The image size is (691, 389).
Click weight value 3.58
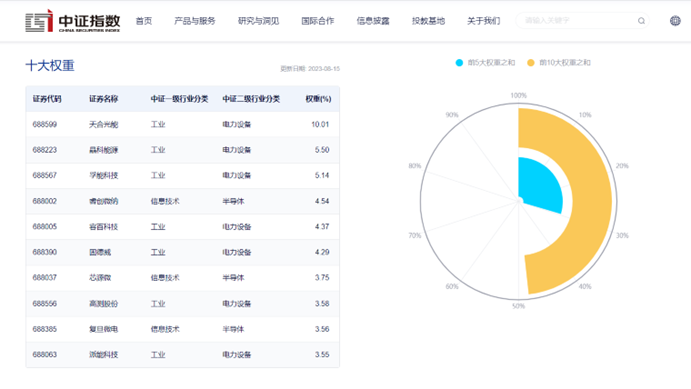[x=322, y=304]
